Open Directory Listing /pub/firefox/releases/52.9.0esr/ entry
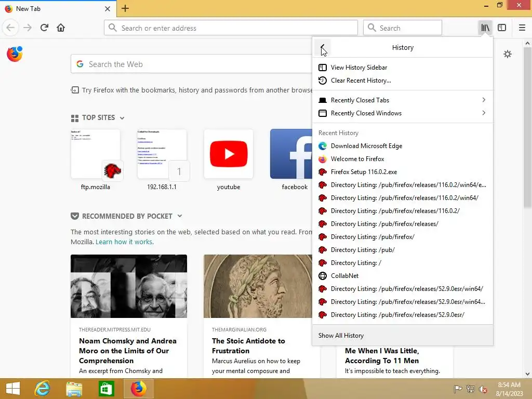The height and width of the screenshot is (399, 532). point(403,315)
